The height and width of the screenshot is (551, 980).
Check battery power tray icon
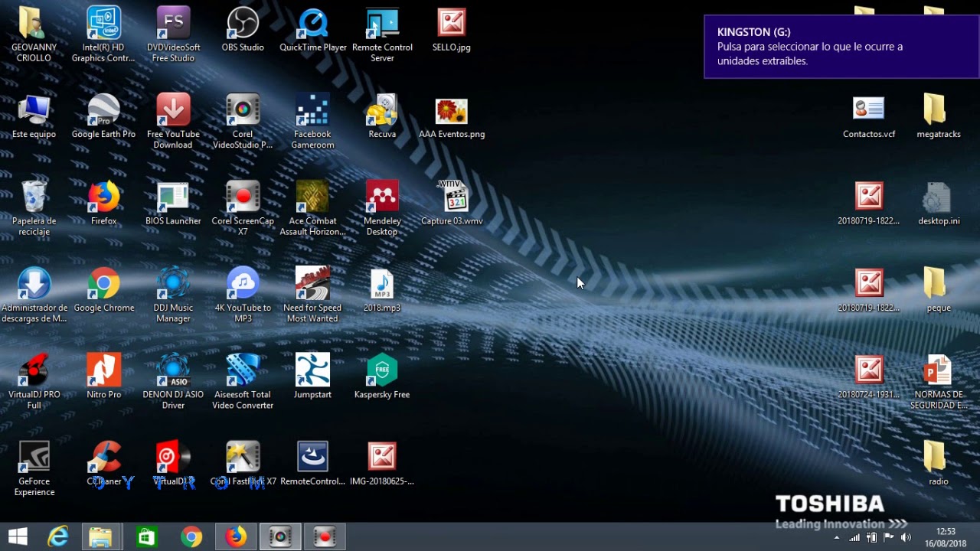(872, 538)
